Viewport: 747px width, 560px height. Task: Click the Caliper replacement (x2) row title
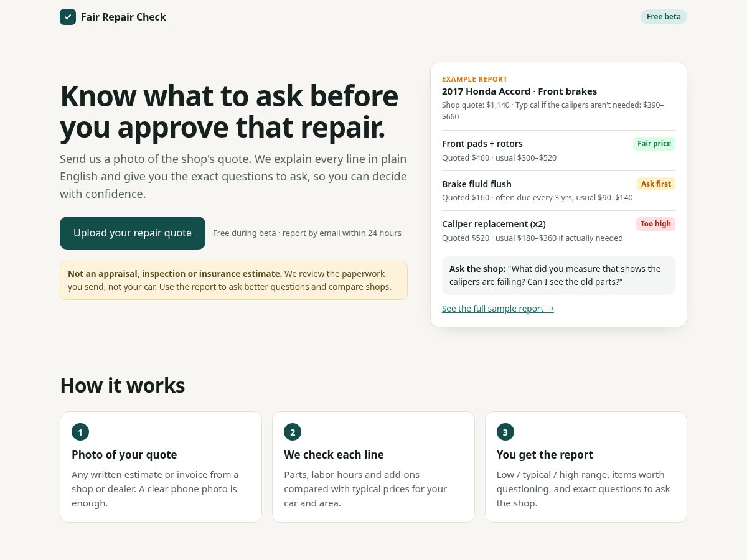(494, 224)
